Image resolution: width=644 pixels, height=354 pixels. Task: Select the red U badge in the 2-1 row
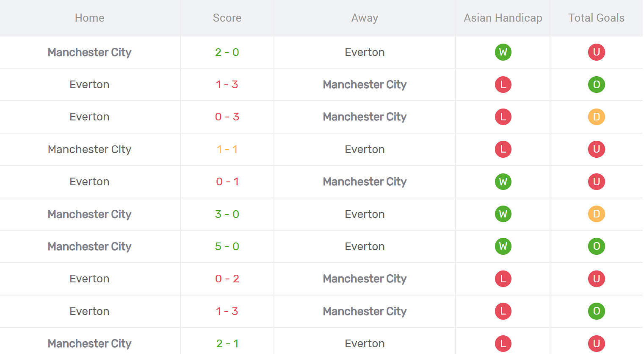(596, 343)
